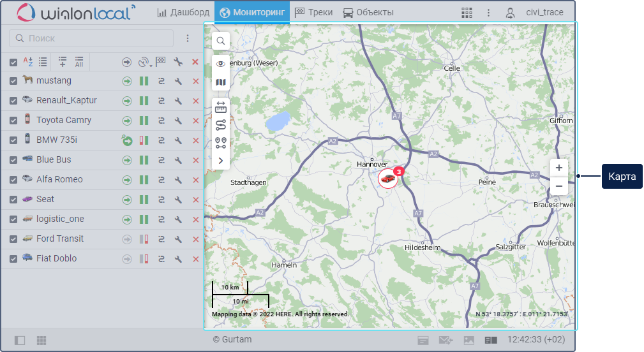Click wrench properties icon for mustang
644x352 pixels.
click(x=179, y=81)
